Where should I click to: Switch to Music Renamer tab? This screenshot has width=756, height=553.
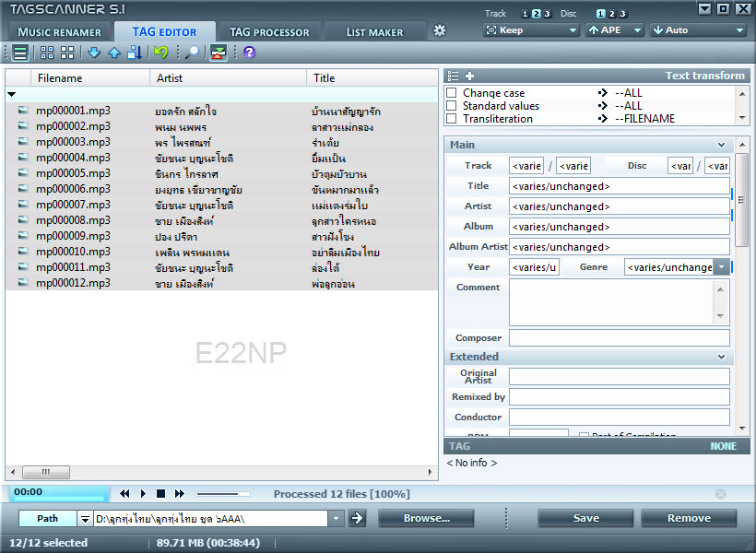click(x=59, y=32)
